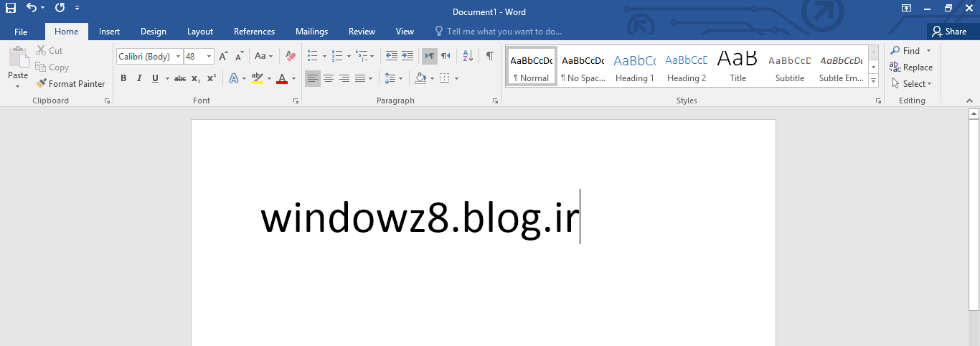Open the Font dialog launcher
Viewport: 980px width, 346px height.
[296, 102]
